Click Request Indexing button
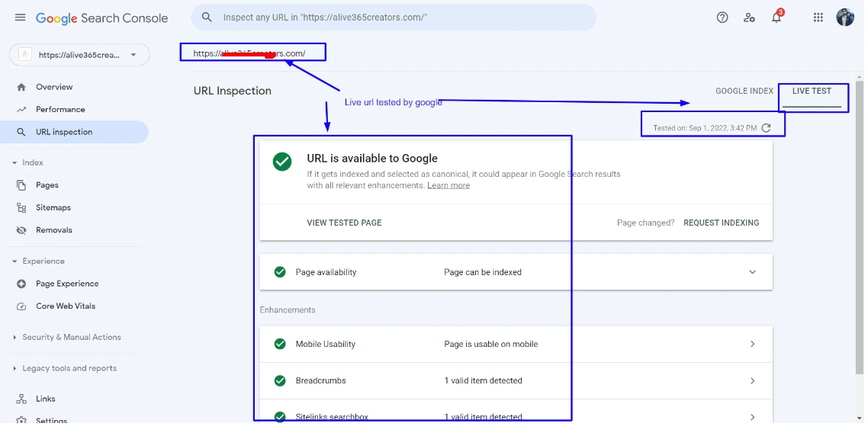Image resolution: width=868 pixels, height=433 pixels. pyautogui.click(x=722, y=223)
